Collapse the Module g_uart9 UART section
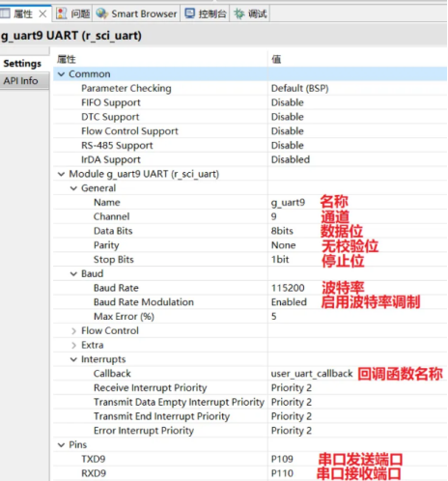The width and height of the screenshot is (448, 481). coord(61,174)
